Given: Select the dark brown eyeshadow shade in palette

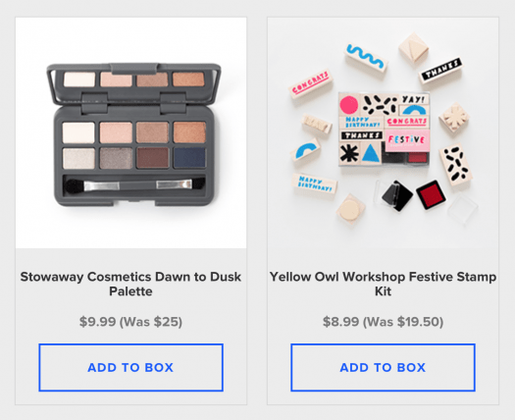Looking at the screenshot, I should click(x=153, y=158).
